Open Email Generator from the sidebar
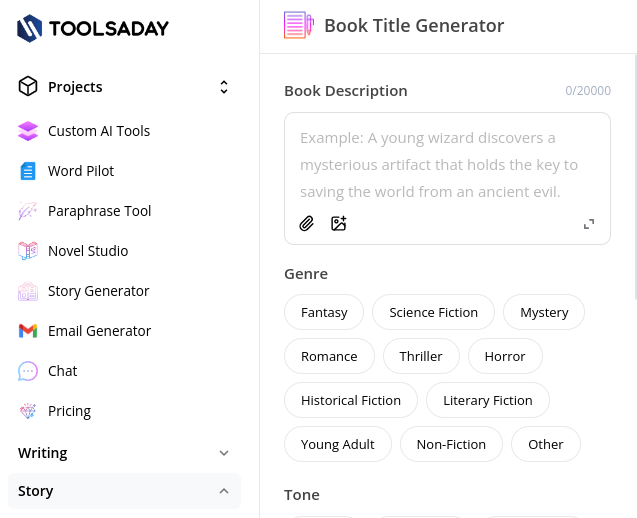Screen dimensions: 637x518 100,331
